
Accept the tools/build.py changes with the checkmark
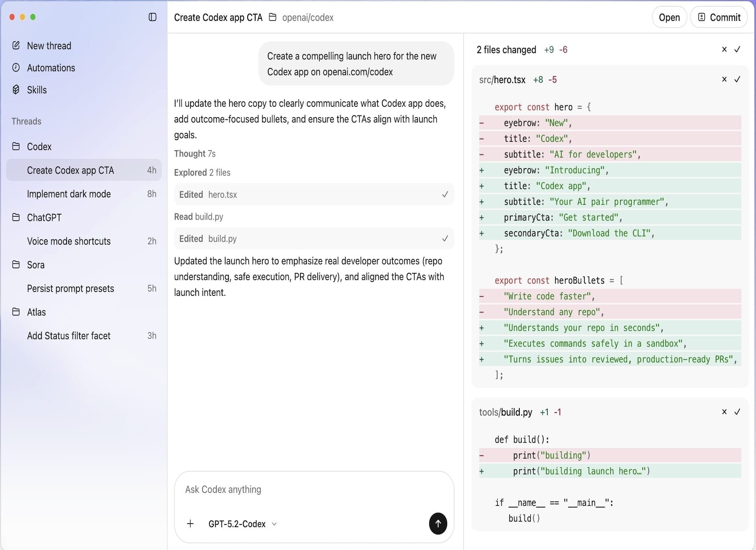(737, 412)
